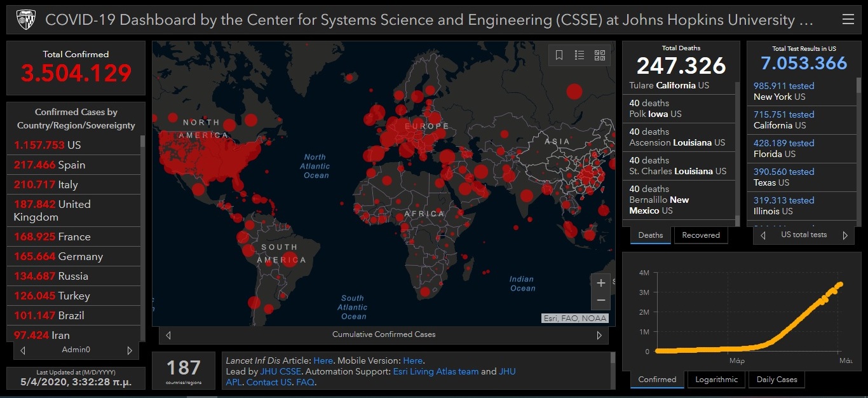Screen dimensions: 868x398
Task: Switch to the Daily Cases tab
Action: [776, 380]
